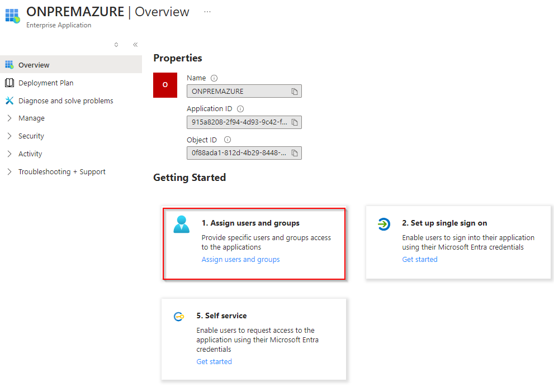Viewport: 554px width, 392px height.
Task: Copy the Application ID to clipboard
Action: (294, 122)
